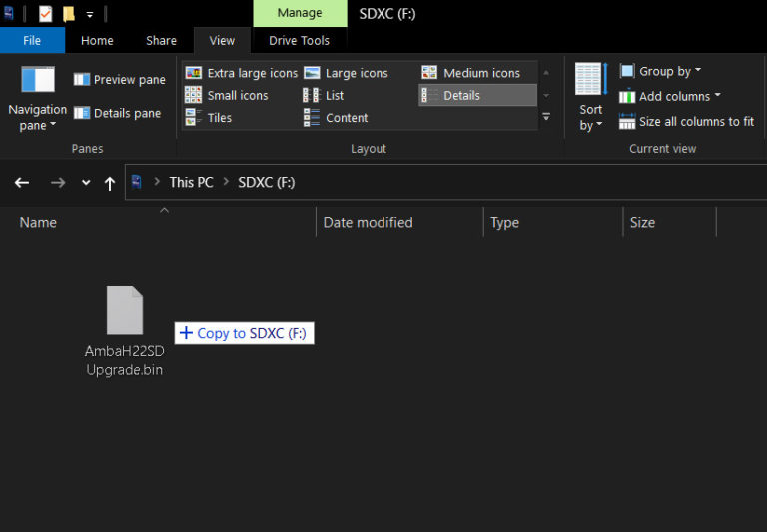Image resolution: width=767 pixels, height=532 pixels.
Task: Toggle the Preview pane
Action: [120, 79]
